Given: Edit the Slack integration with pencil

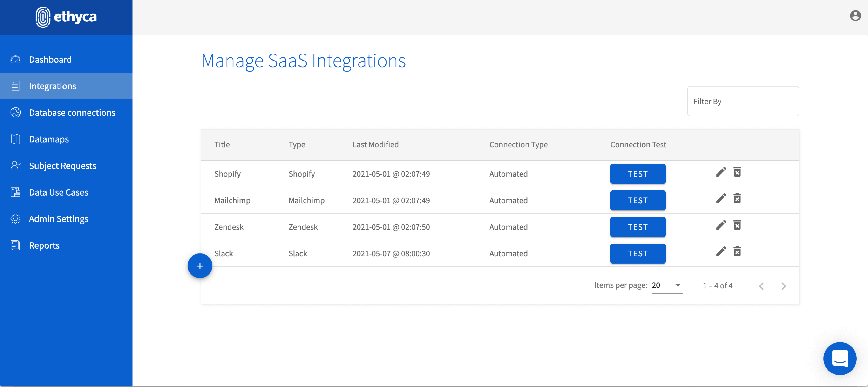Looking at the screenshot, I should 721,251.
